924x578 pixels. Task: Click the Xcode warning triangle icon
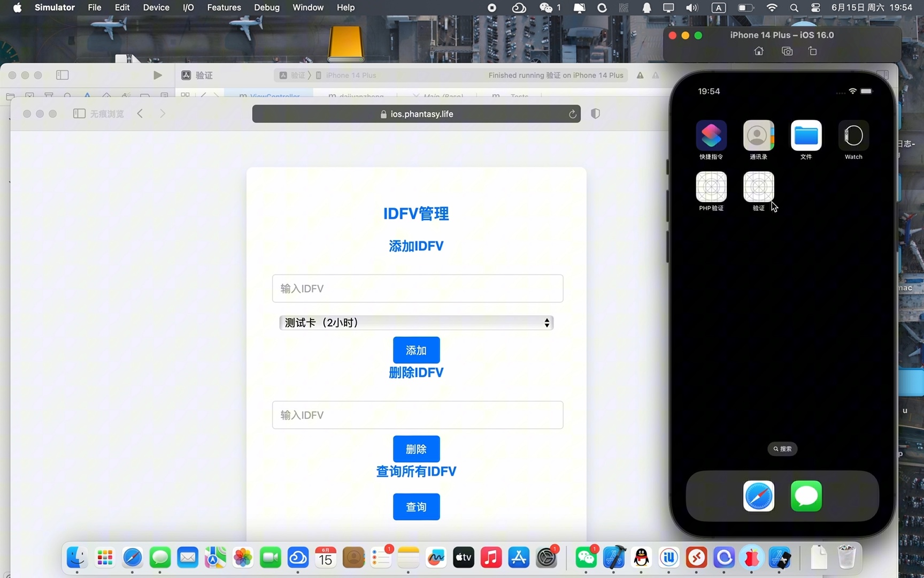click(640, 75)
